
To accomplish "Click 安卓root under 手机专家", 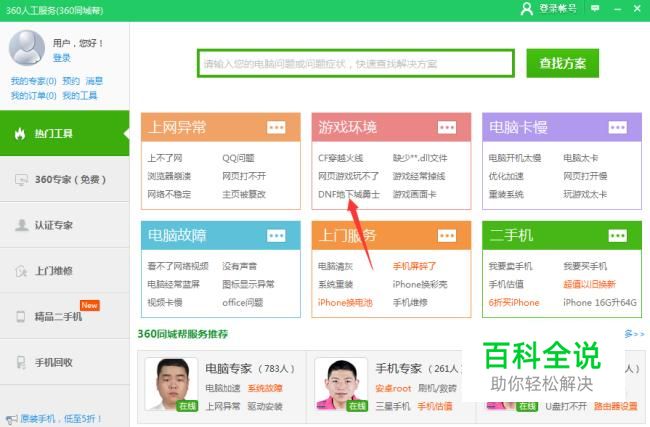I will pos(393,388).
